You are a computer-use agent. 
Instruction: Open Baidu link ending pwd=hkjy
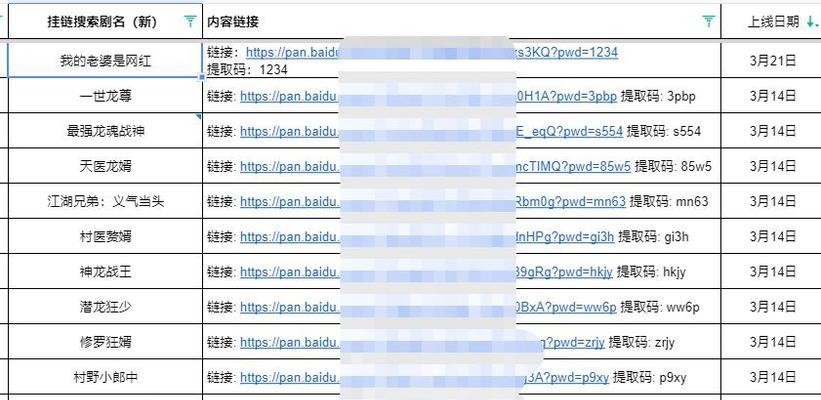coord(426,272)
